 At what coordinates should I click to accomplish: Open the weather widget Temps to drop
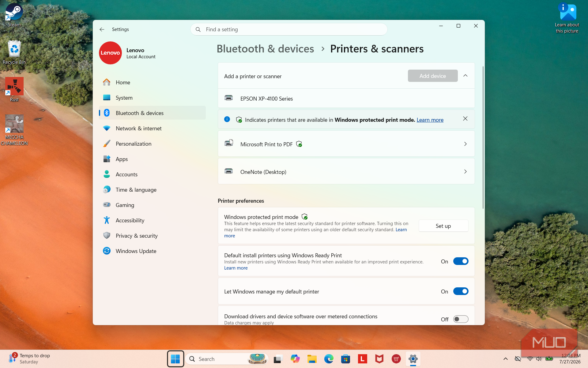(29, 358)
